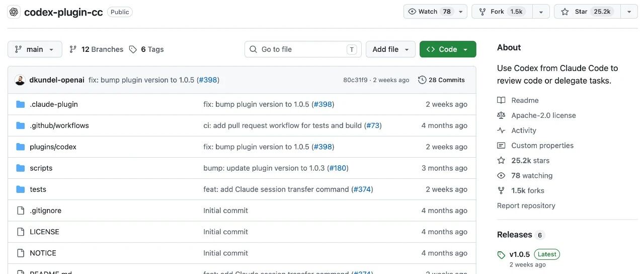Click the star icon beside 25.2k stars
This screenshot has height=274, width=644.
(501, 161)
